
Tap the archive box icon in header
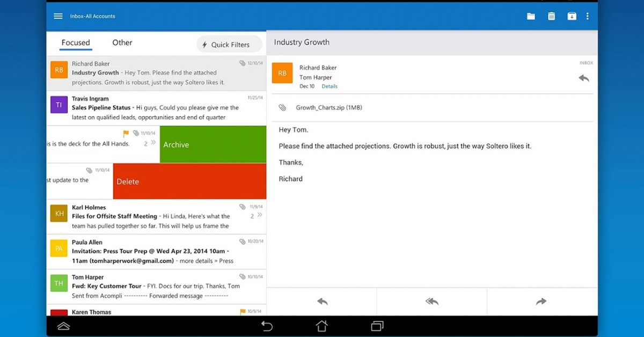(x=572, y=16)
